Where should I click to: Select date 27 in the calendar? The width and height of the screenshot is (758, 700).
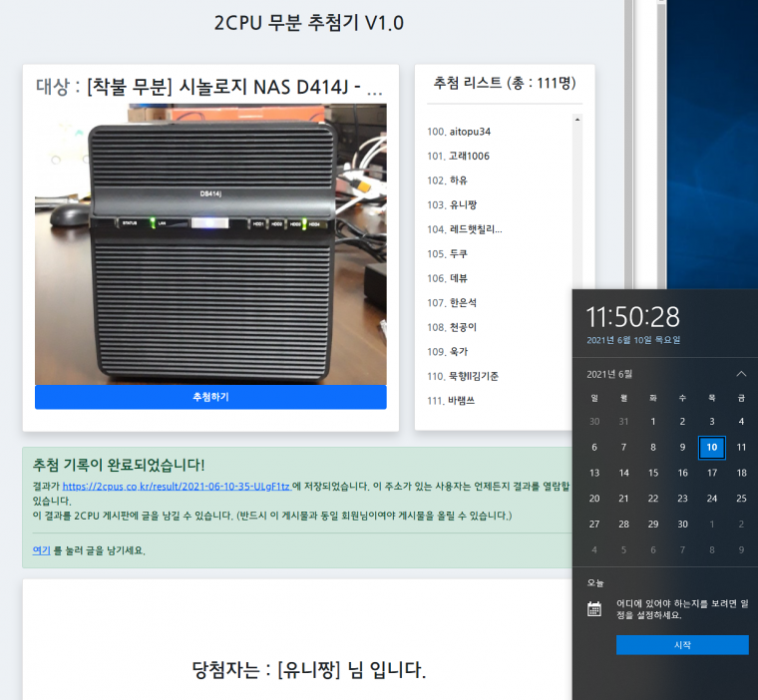pyautogui.click(x=594, y=525)
